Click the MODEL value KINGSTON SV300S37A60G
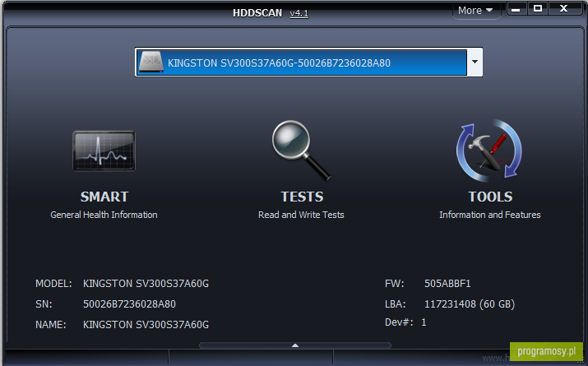The height and width of the screenshot is (366, 588). tap(146, 284)
